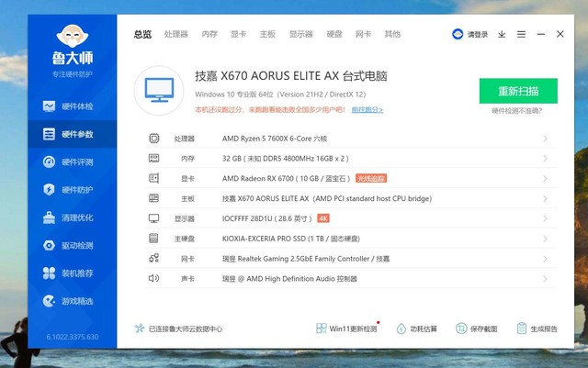Minimize the 鲁大师 window
Viewport: 588px width, 368px height.
(541, 34)
